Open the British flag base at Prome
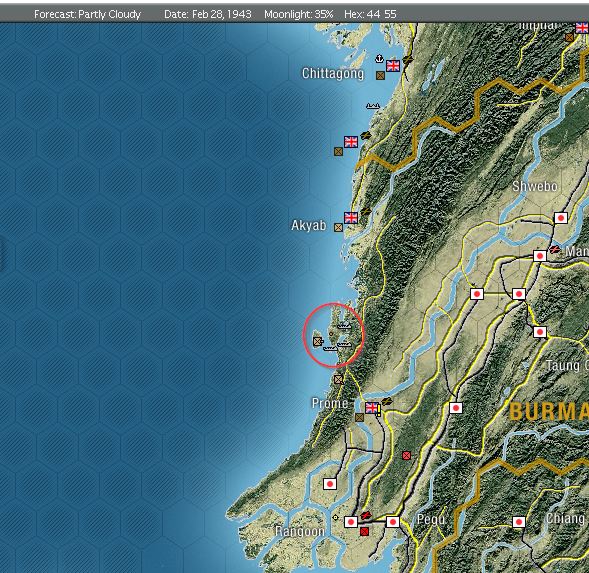Screen dimensions: 589x573 372,407
